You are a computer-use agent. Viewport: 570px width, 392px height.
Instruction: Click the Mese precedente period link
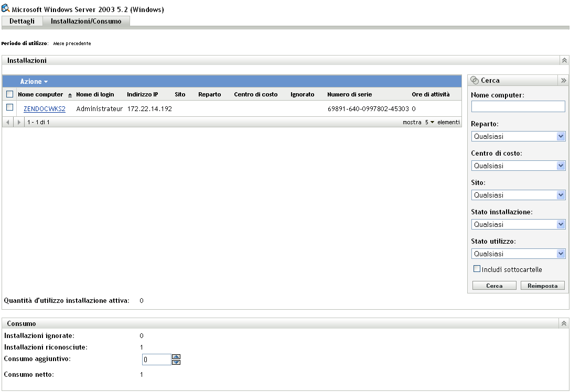point(72,43)
